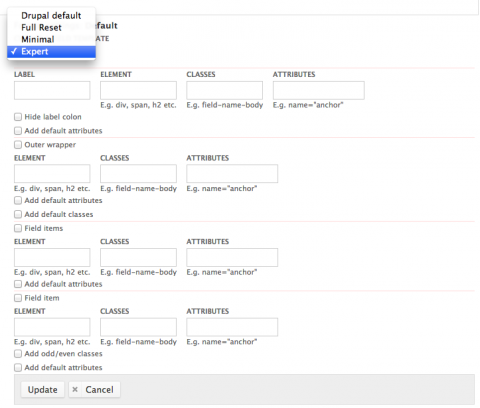
Task: Click the top ATTRIBUTES input field
Action: click(x=319, y=90)
